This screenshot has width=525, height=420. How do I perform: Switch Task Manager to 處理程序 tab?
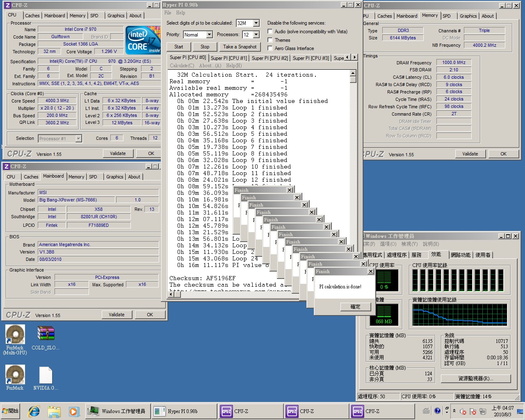point(397,255)
